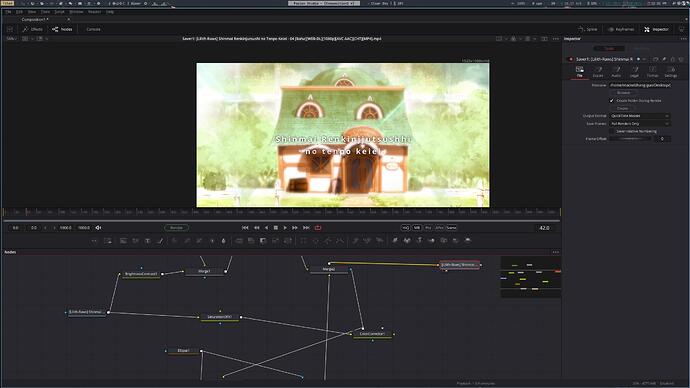The image size is (690, 388).
Task: Enable Saver-relative Numbering checkbox
Action: (x=612, y=131)
